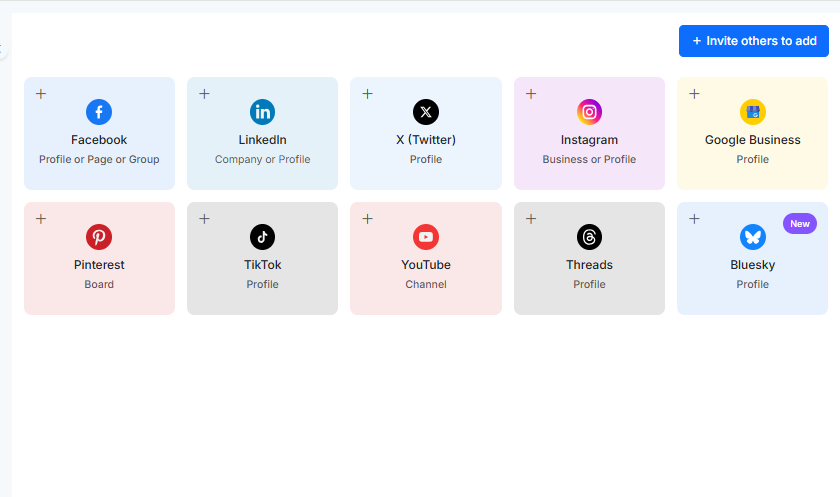Viewport: 840px width, 497px height.
Task: Click plus icon on Threads card
Action: 531,219
